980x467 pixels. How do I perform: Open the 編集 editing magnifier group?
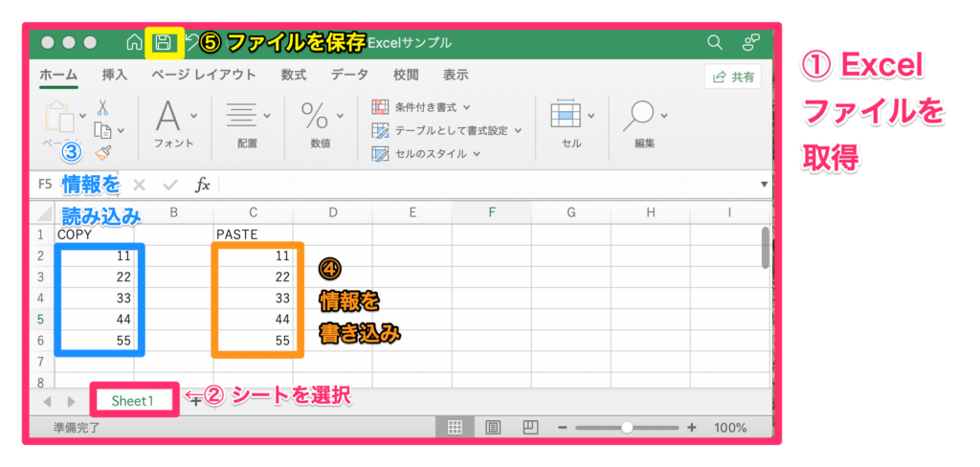(638, 116)
